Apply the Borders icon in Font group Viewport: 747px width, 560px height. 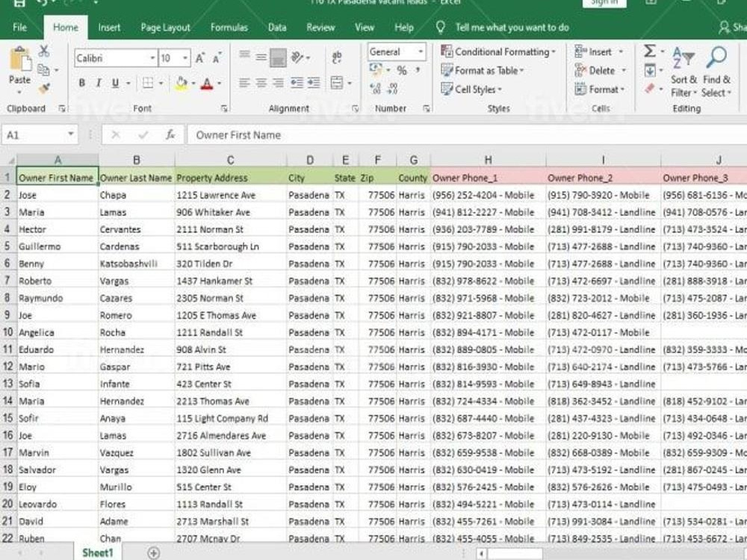coord(148,84)
